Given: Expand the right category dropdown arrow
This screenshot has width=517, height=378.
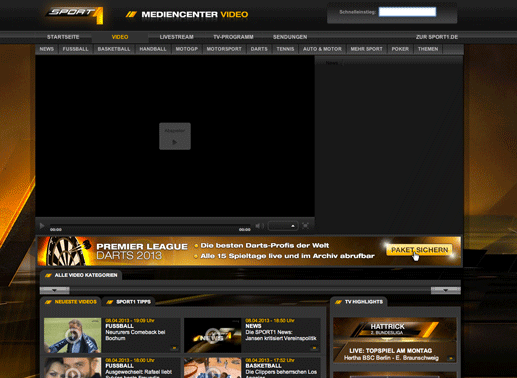Looking at the screenshot, I should tap(446, 290).
